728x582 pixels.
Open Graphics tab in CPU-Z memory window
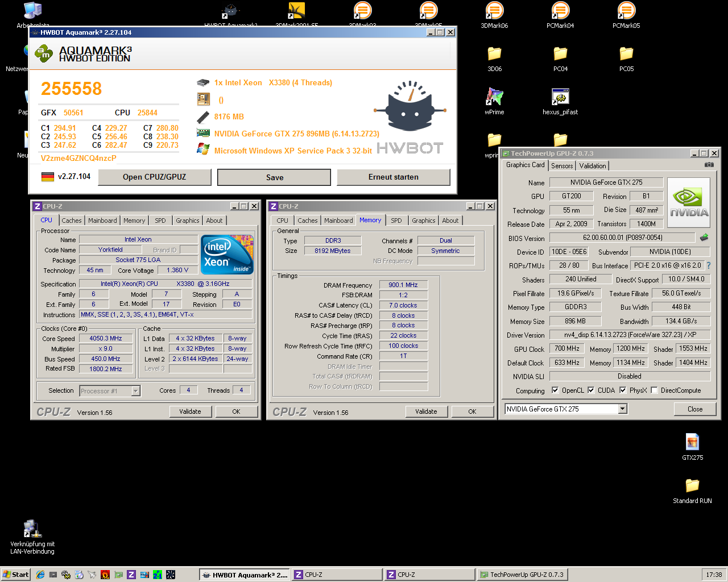click(x=424, y=221)
